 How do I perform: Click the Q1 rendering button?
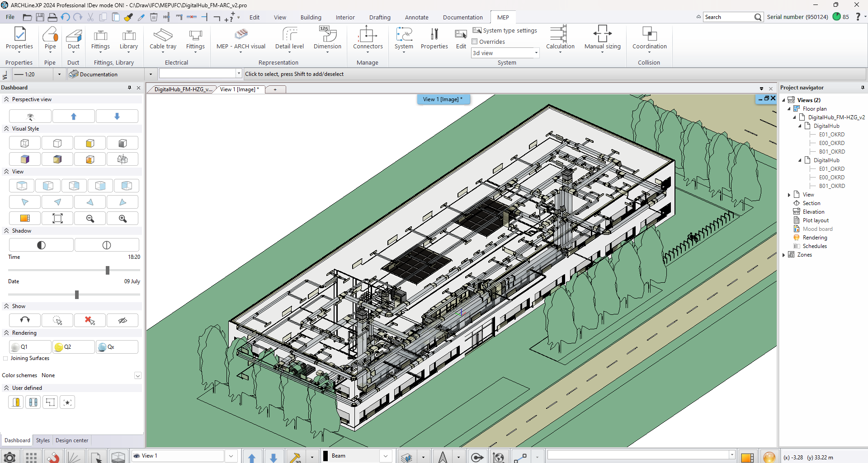click(30, 346)
